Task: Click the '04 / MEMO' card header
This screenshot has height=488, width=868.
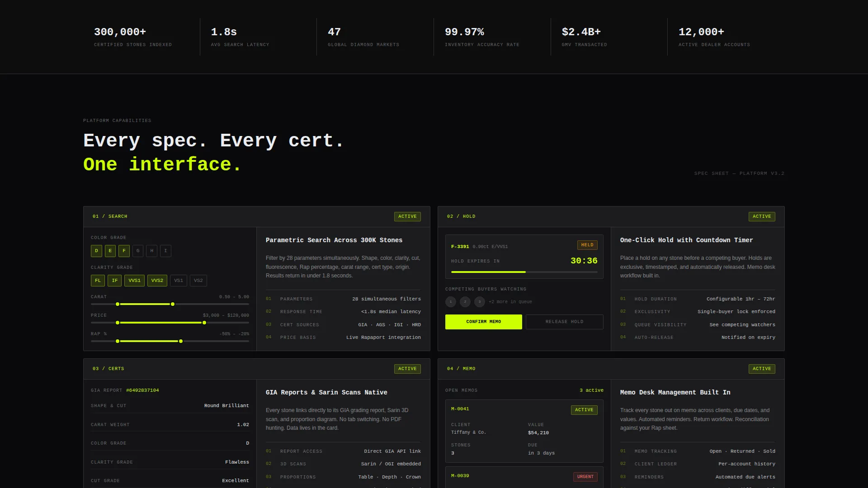Action: tap(611, 369)
